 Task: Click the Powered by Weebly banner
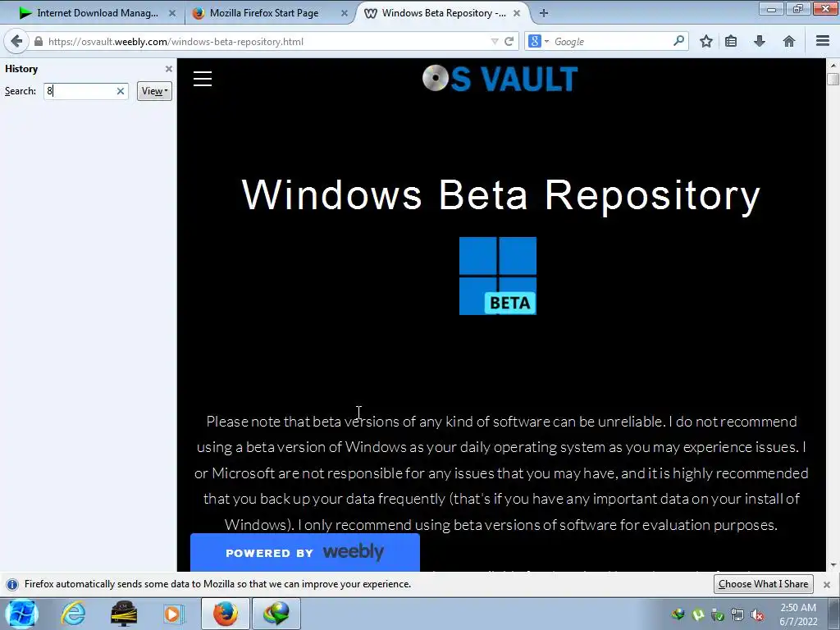[x=305, y=552]
